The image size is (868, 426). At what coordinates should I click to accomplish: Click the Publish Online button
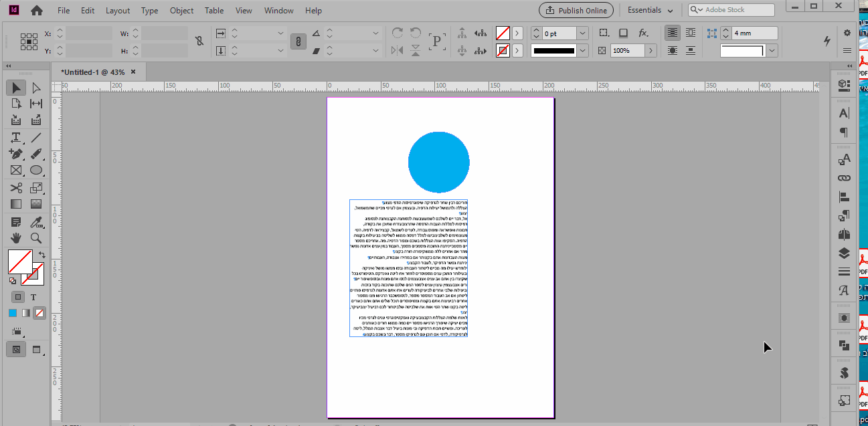(576, 10)
